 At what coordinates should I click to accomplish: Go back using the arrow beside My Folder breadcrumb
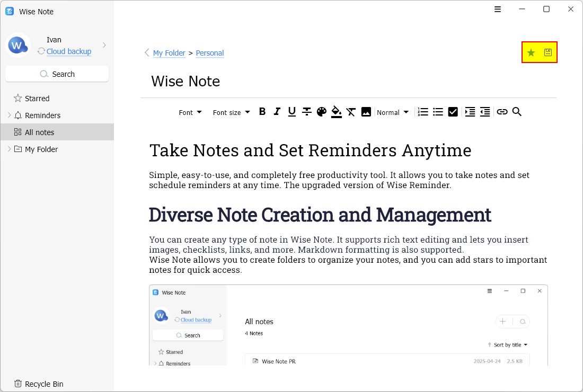147,53
